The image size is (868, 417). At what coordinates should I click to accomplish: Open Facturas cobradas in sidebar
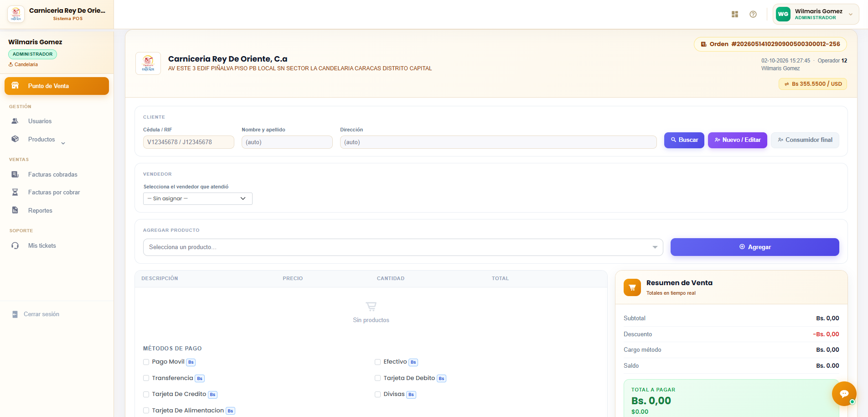tap(52, 174)
